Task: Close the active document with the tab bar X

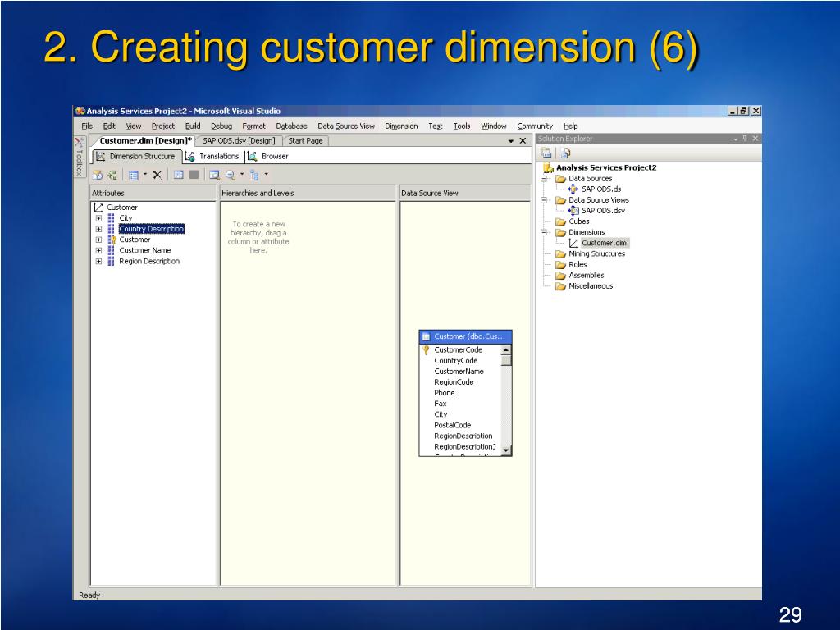Action: [523, 141]
